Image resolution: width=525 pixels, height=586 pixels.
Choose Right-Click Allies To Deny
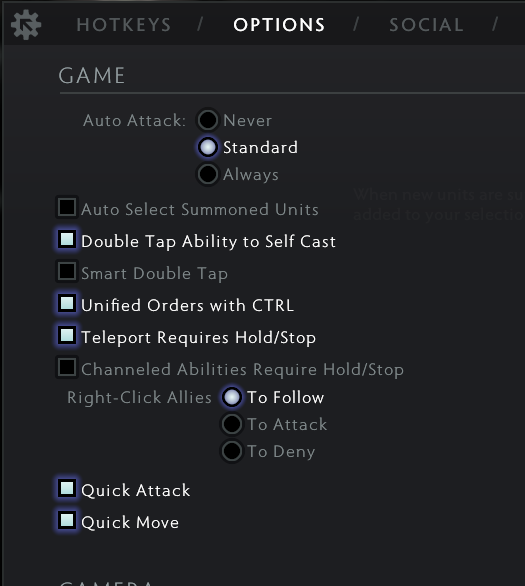232,451
